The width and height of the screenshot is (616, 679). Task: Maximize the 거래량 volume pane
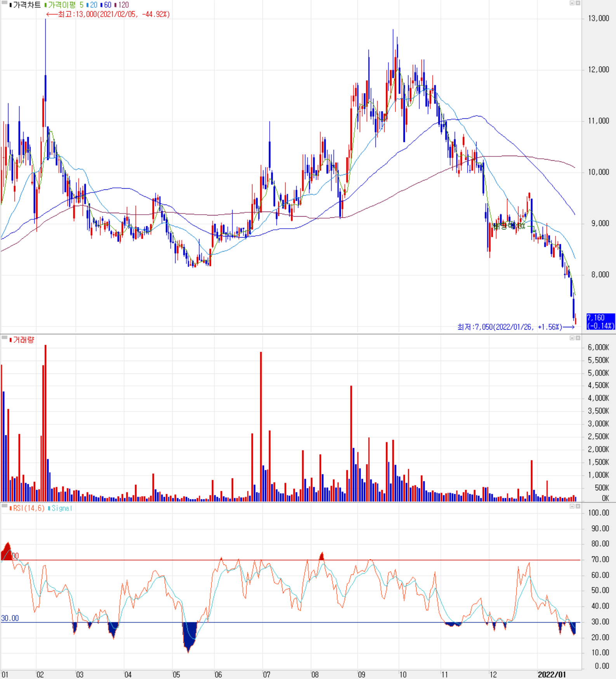[572, 338]
